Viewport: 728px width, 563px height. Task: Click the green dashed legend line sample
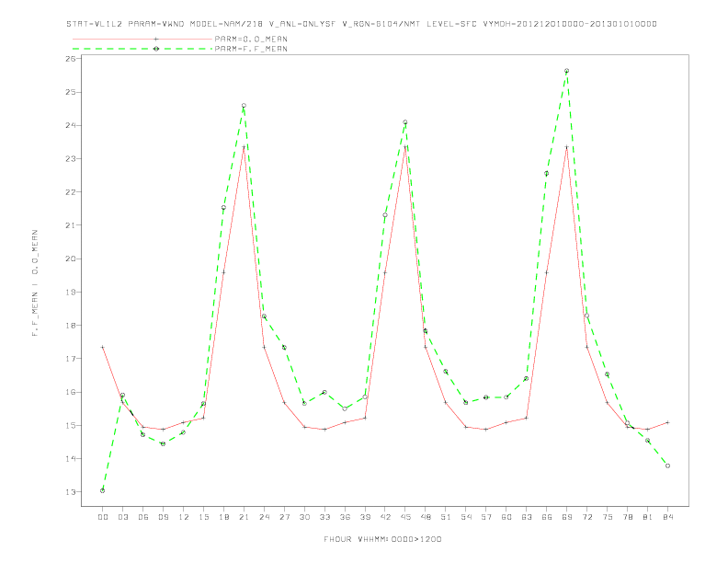(x=142, y=49)
